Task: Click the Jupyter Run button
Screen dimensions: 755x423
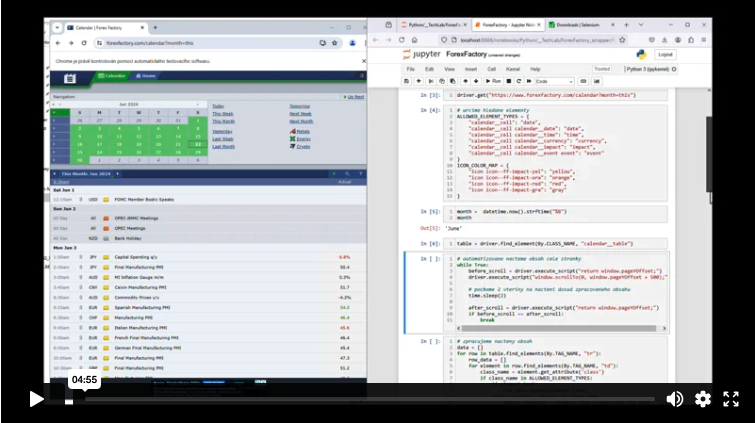Action: (494, 80)
